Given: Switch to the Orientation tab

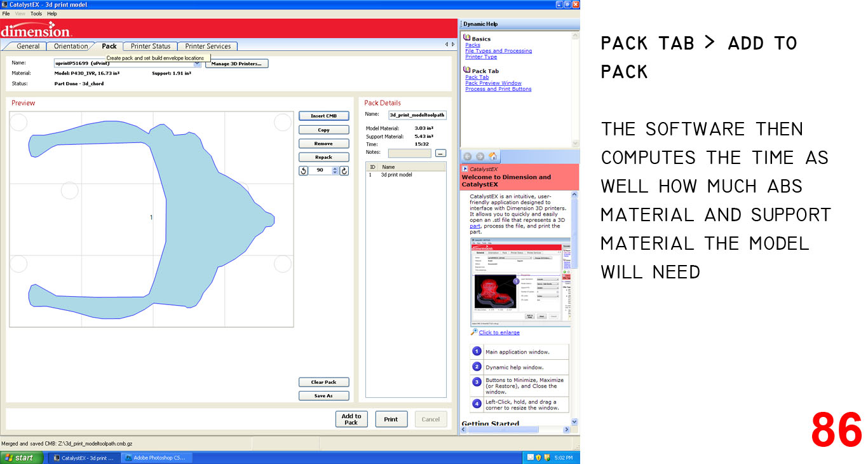Looking at the screenshot, I should (71, 46).
